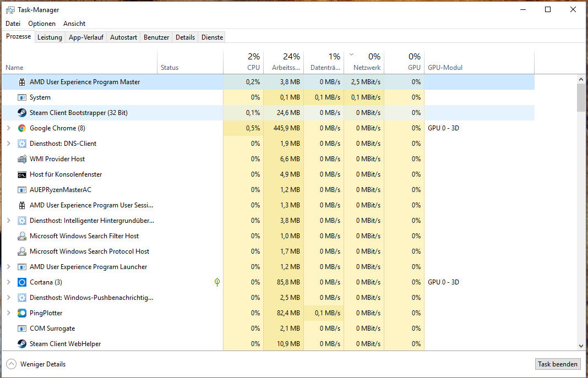Click the green leaf status icon for Cortana
588x378 pixels.
217,282
